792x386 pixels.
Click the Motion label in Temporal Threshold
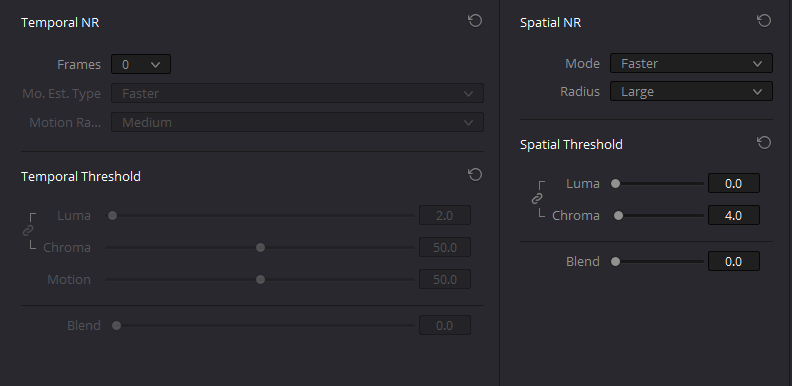tap(69, 279)
